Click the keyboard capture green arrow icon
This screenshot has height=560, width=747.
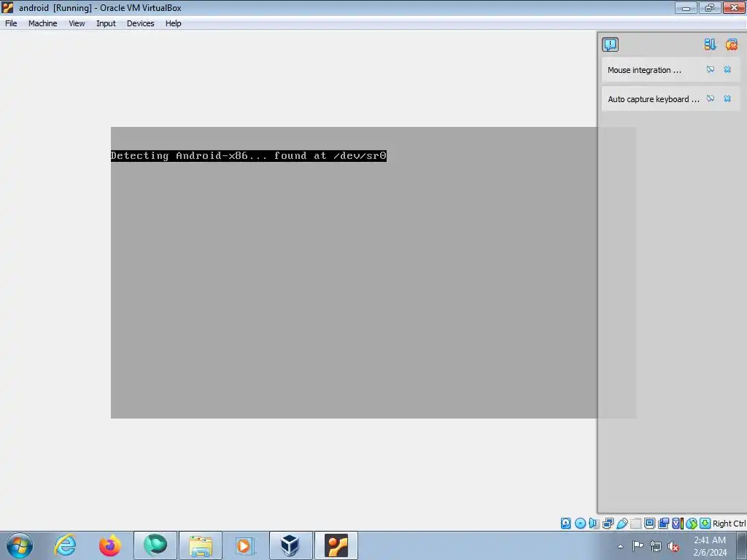[x=705, y=524]
